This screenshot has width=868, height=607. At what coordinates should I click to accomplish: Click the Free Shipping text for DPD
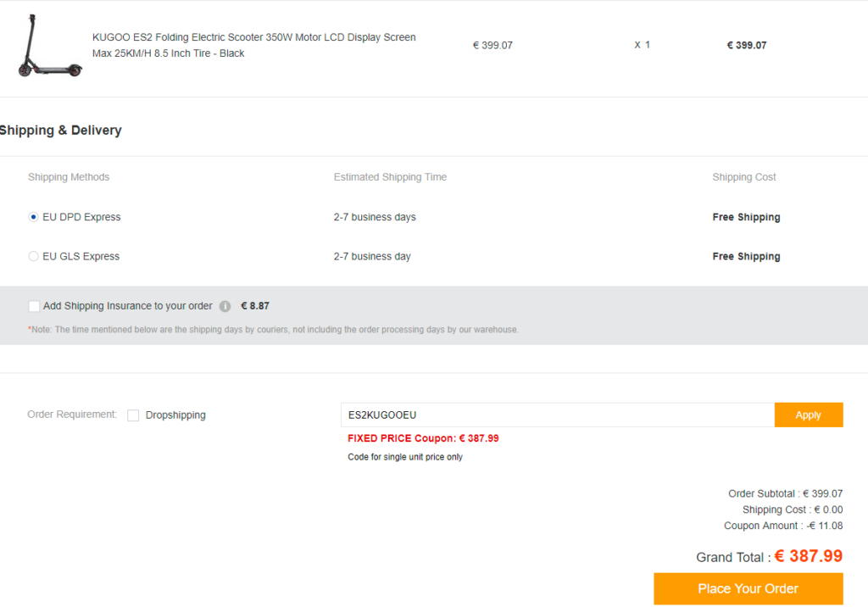pos(746,217)
